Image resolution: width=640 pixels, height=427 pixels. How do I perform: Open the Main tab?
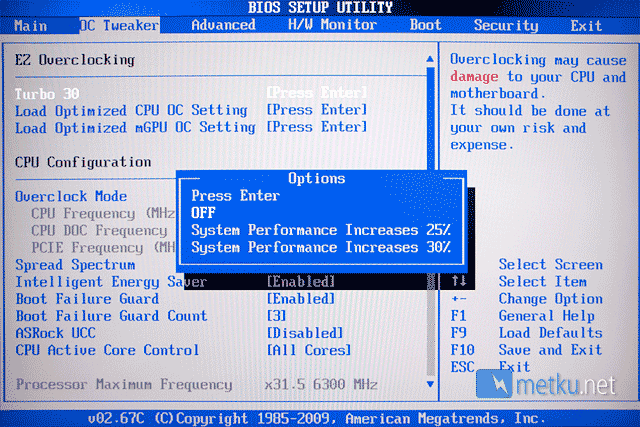click(x=31, y=26)
